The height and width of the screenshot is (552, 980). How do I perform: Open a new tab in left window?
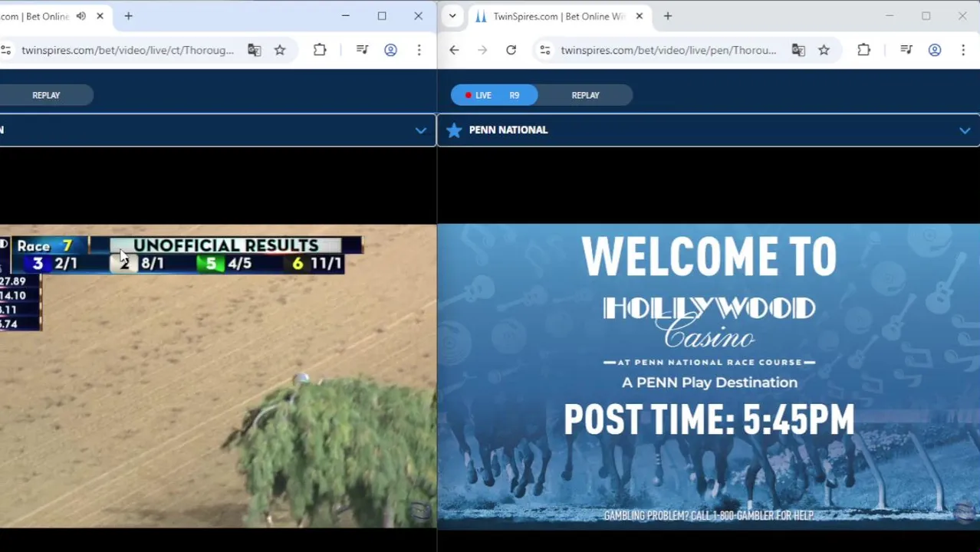click(x=129, y=16)
